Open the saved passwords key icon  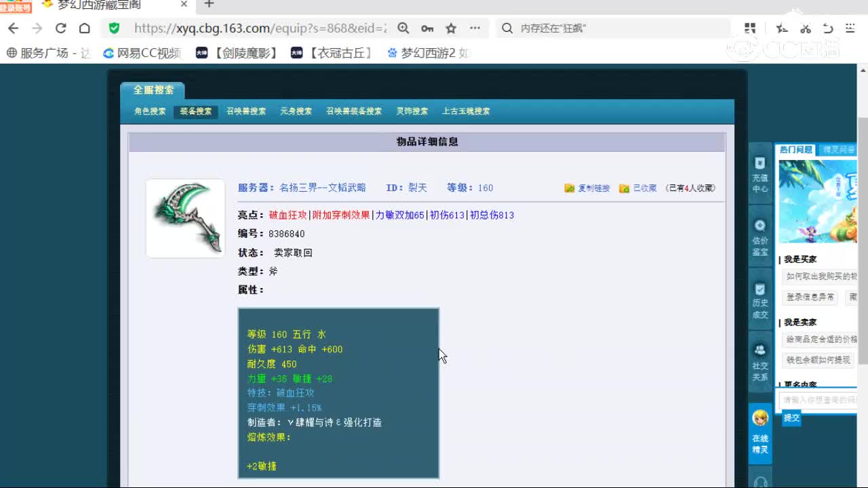pyautogui.click(x=427, y=28)
